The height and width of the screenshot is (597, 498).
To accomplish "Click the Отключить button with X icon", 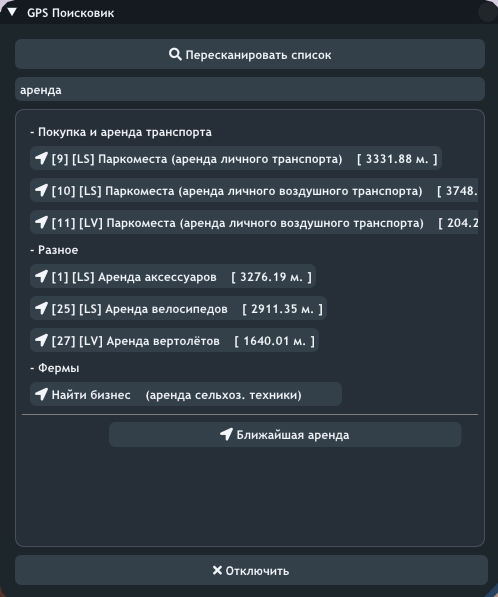I will click(251, 570).
